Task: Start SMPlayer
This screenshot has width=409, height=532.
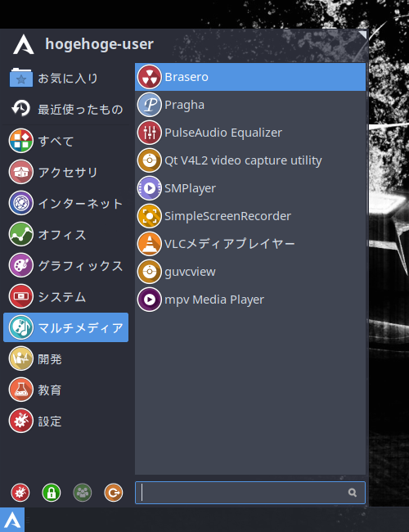Action: (x=250, y=188)
